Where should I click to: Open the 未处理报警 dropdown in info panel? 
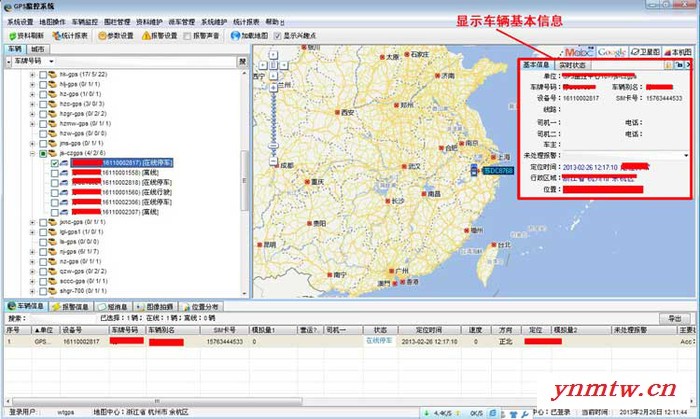[686, 155]
